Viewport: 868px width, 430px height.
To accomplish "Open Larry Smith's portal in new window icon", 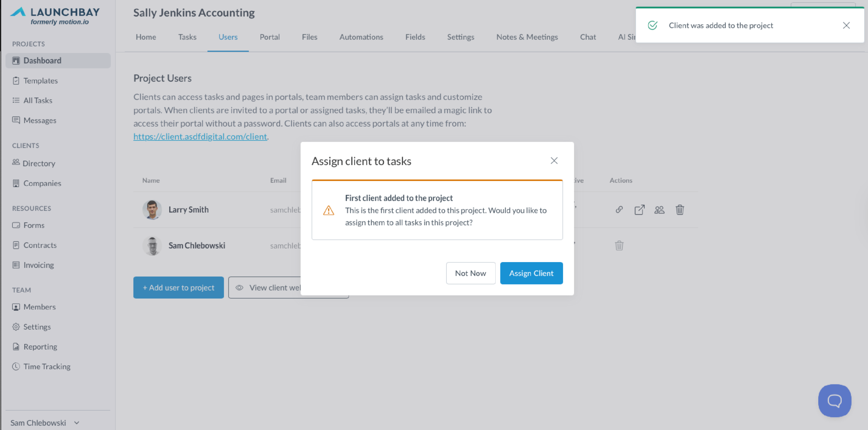I will (639, 209).
